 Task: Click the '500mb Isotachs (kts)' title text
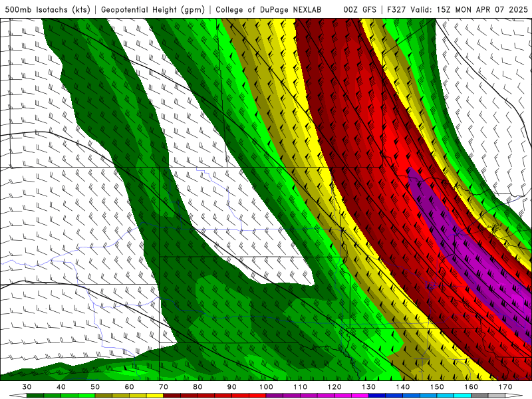[47, 9]
